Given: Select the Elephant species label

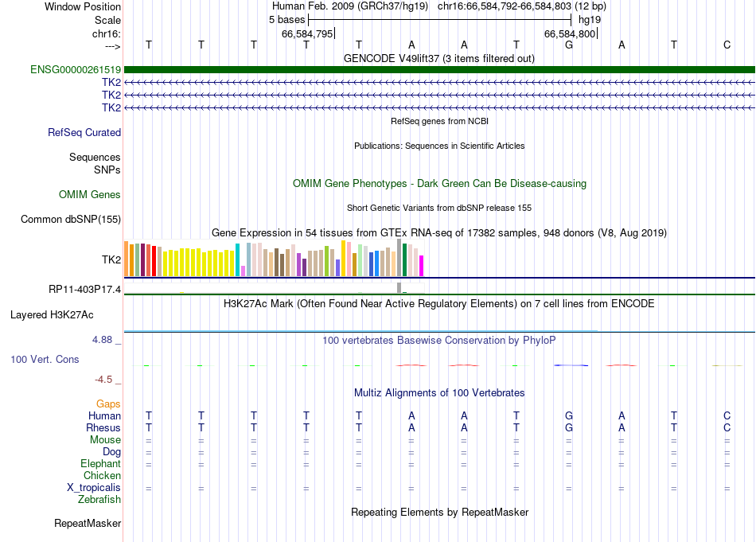Looking at the screenshot, I should click(101, 463).
